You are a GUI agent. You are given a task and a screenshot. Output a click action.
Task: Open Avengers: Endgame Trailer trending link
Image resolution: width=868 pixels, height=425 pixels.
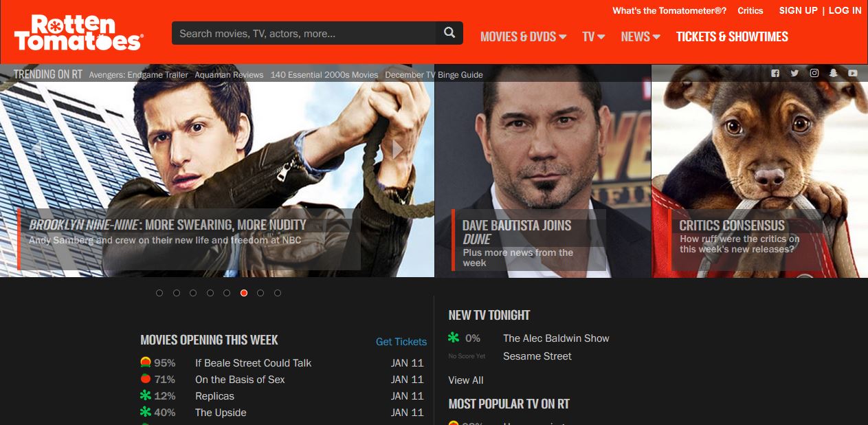pos(138,74)
